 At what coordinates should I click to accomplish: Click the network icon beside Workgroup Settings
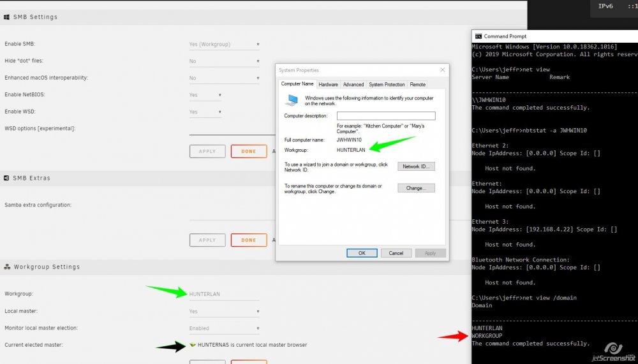coord(7,267)
